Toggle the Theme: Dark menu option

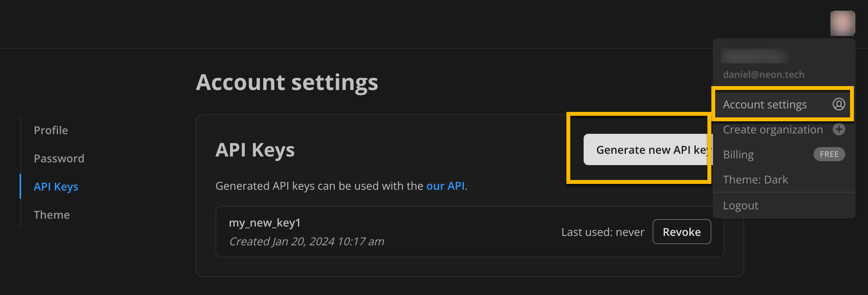pos(755,180)
